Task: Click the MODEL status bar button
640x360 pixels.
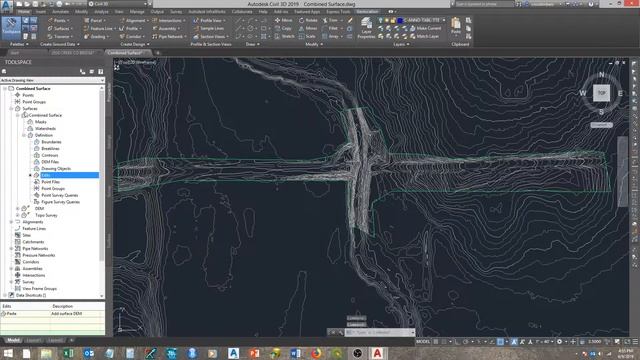Action: coord(423,342)
